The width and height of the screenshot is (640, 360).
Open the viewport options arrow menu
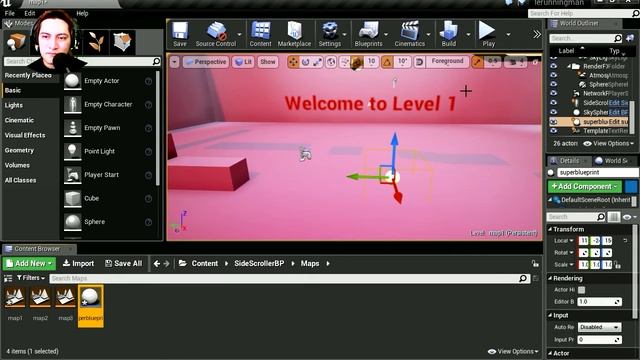point(174,62)
